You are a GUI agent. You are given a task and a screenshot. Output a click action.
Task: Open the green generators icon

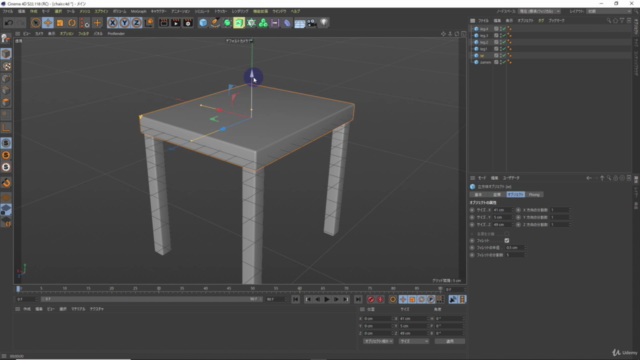click(227, 23)
